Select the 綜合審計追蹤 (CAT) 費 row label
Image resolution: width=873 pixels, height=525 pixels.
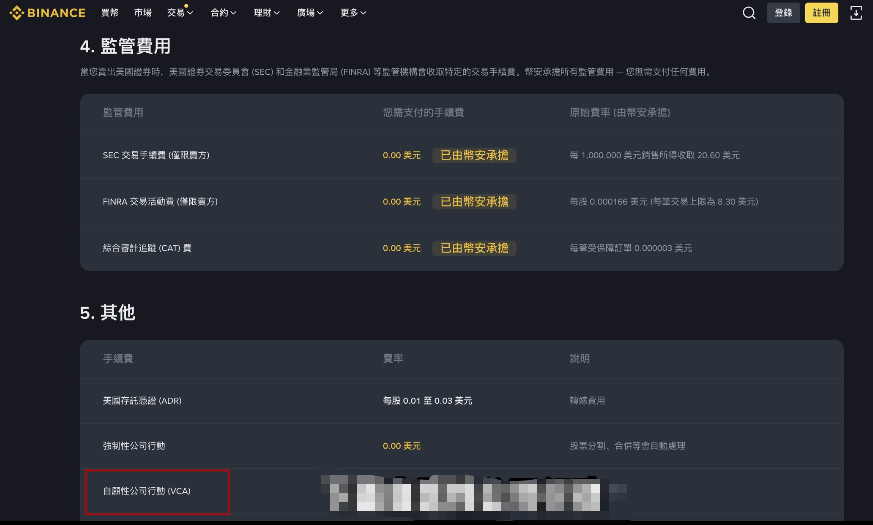pos(147,248)
